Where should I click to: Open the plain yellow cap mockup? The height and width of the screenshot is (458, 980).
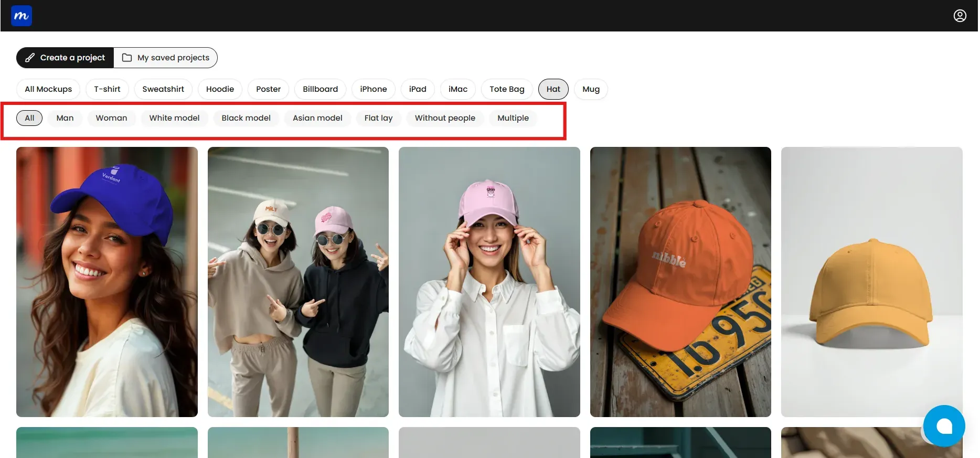(871, 282)
